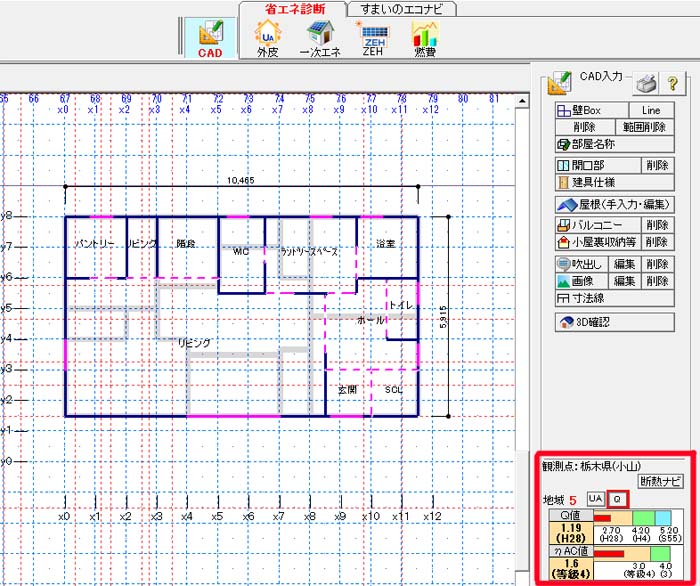Select the 開口部 opening tool
700x586 pixels.
(x=598, y=166)
